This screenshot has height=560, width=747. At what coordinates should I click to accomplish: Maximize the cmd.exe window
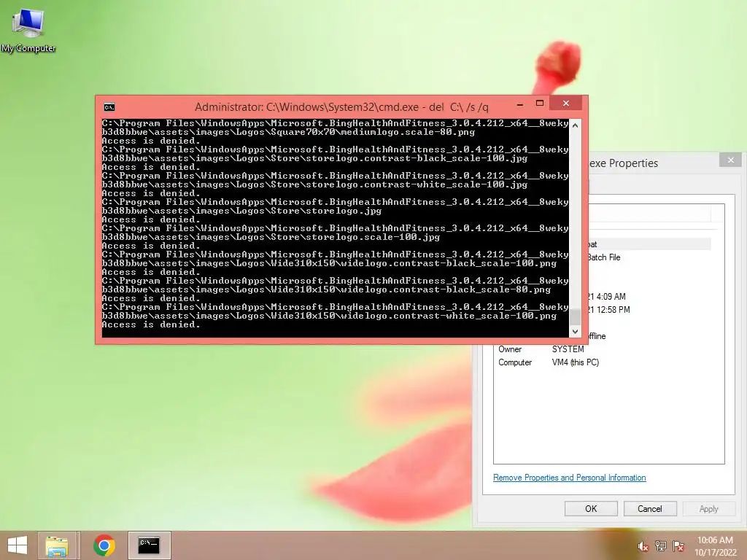[x=540, y=104]
